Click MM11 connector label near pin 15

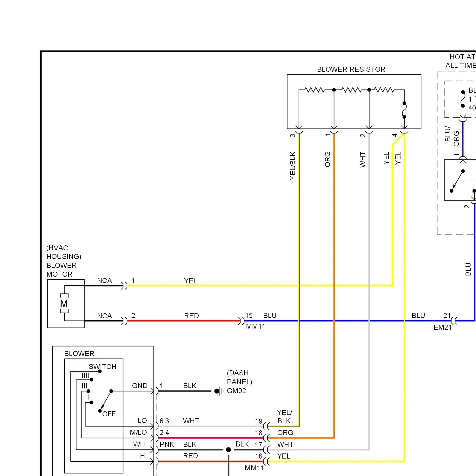[255, 326]
